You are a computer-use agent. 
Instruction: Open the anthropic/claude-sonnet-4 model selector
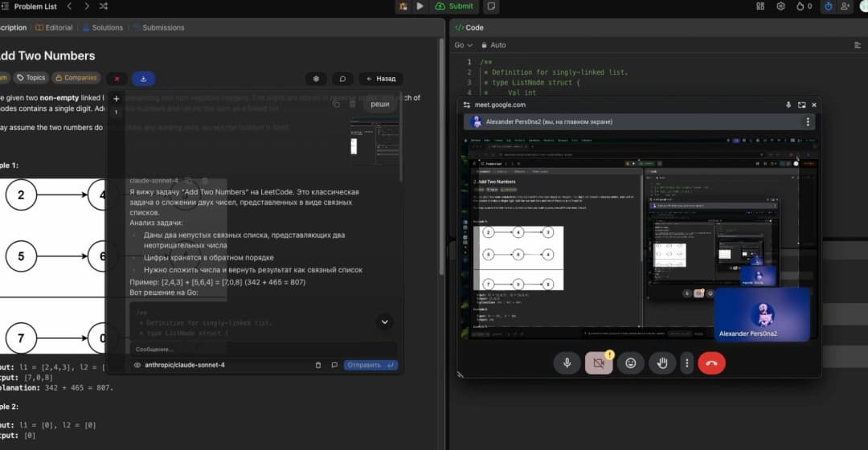click(x=185, y=366)
